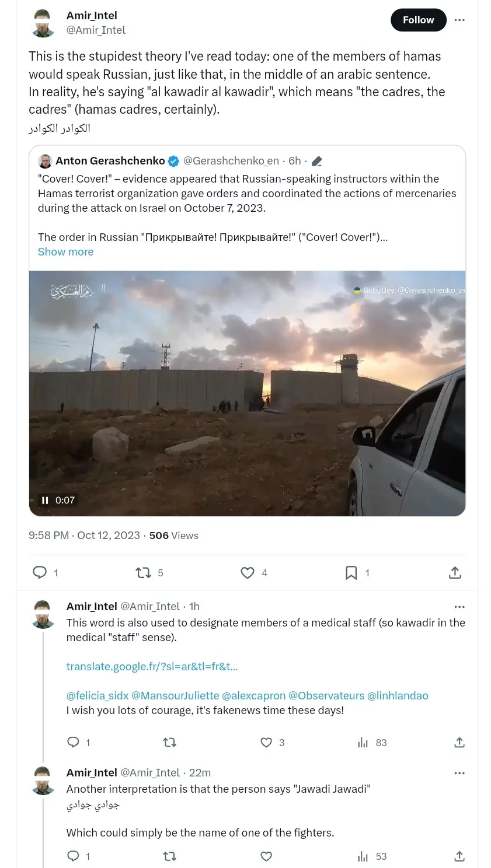Open more options on the 1h reply
The width and height of the screenshot is (491, 868).
(x=459, y=607)
